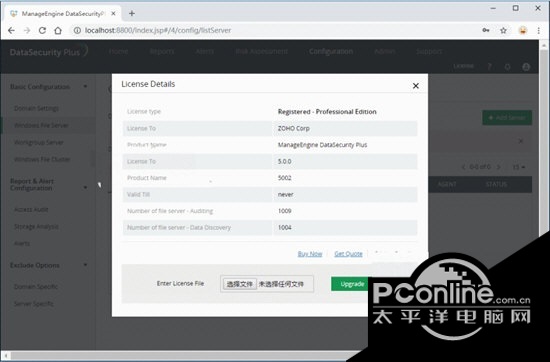Show site information for localhost
This screenshot has width=550, height=362.
77,31
